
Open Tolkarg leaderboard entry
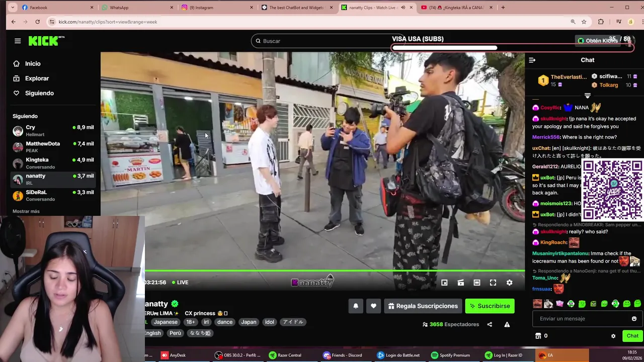[x=608, y=85]
